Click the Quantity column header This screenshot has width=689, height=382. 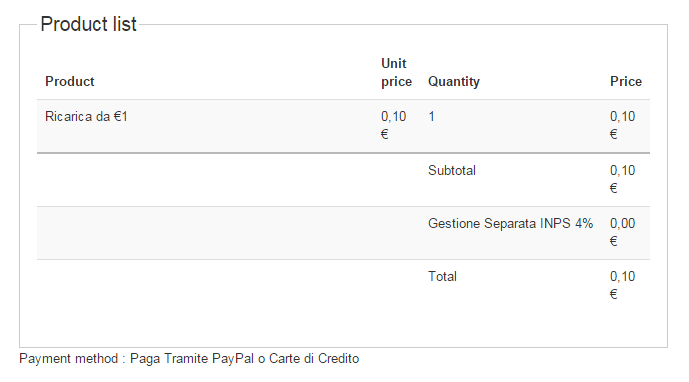pyautogui.click(x=454, y=82)
